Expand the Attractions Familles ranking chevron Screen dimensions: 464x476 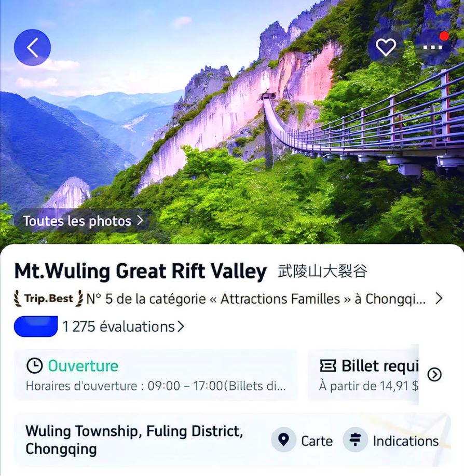(x=439, y=298)
